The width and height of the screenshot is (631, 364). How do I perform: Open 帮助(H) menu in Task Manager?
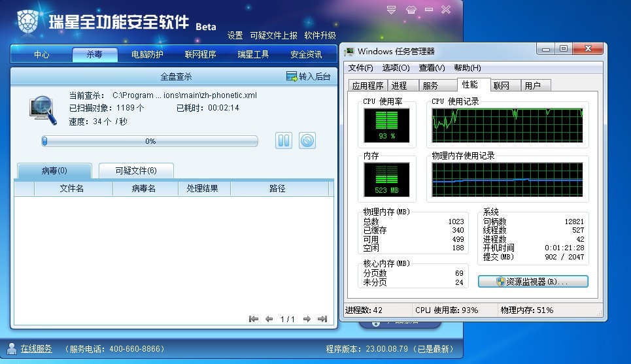tap(468, 68)
